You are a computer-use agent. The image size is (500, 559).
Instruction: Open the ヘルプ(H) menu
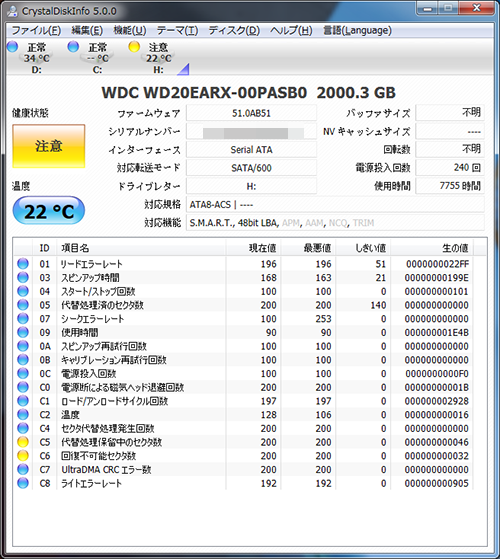(x=291, y=31)
